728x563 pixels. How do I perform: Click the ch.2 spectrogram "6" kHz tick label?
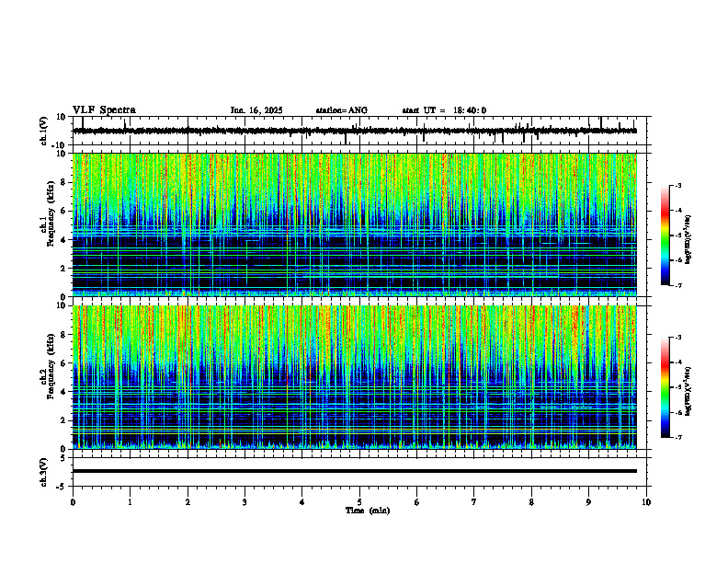point(64,363)
